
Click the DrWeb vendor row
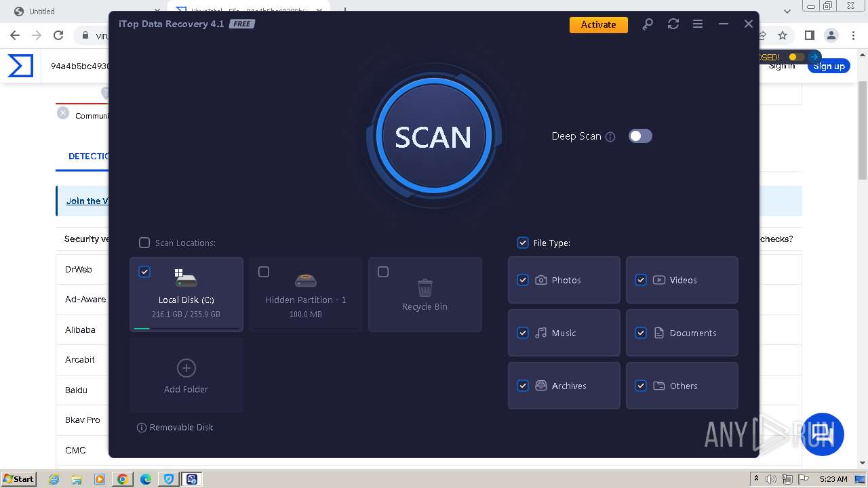[82, 270]
